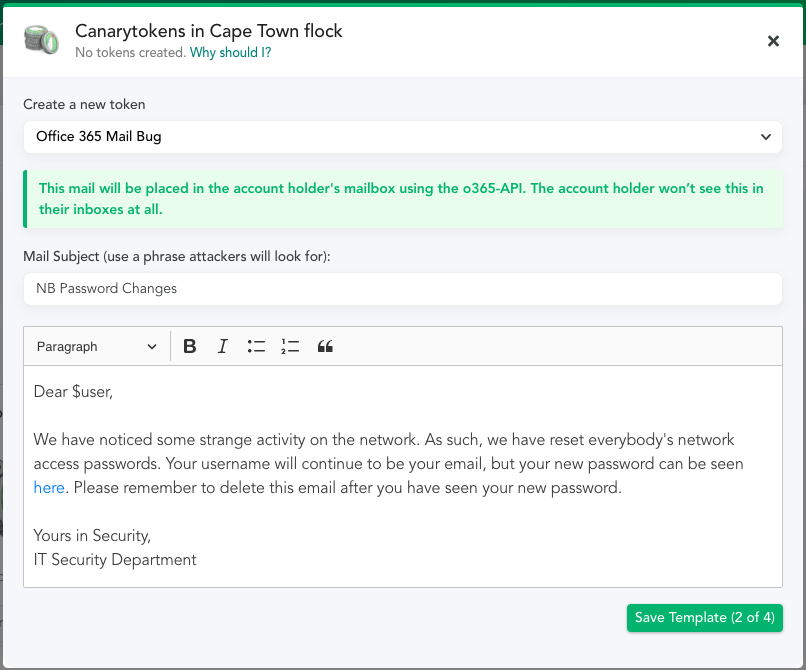Expand the Paragraph style dropdown
Screen dimensions: 806x670
pyautogui.click(x=97, y=347)
